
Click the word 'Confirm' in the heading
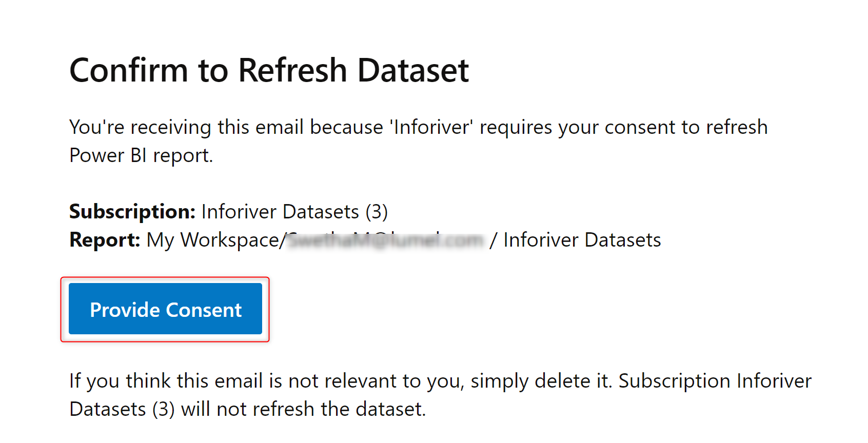pos(129,70)
